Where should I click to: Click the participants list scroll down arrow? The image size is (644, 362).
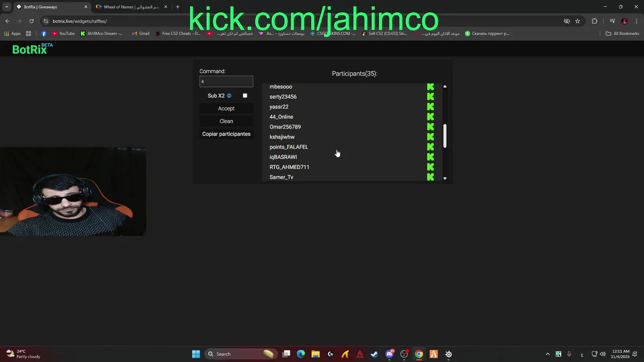pyautogui.click(x=445, y=178)
